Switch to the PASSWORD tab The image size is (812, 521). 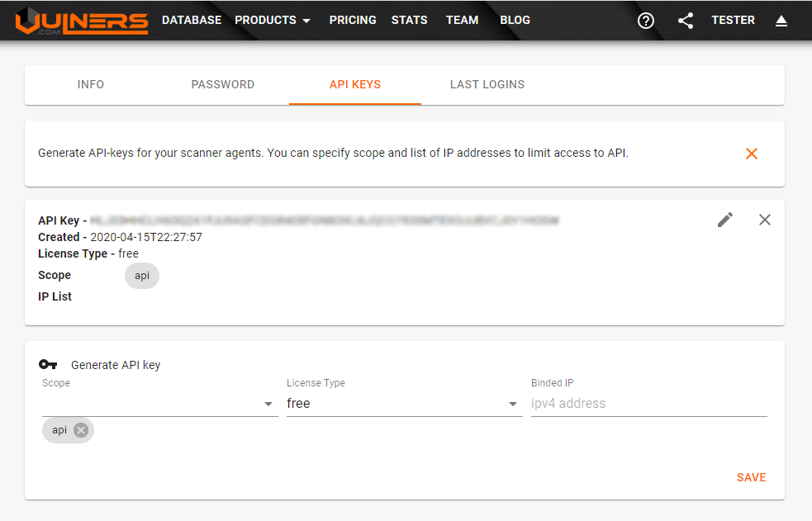coord(223,84)
